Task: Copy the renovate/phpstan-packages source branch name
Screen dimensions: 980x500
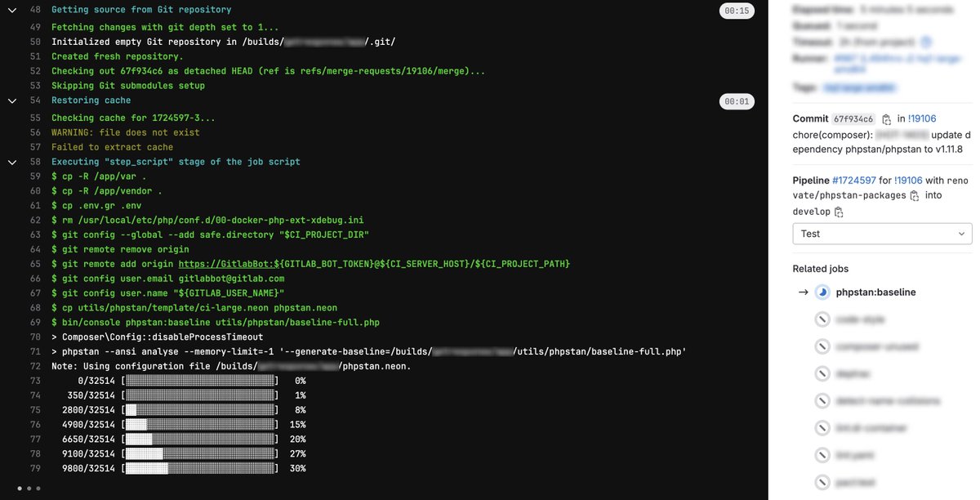Action: (x=914, y=196)
